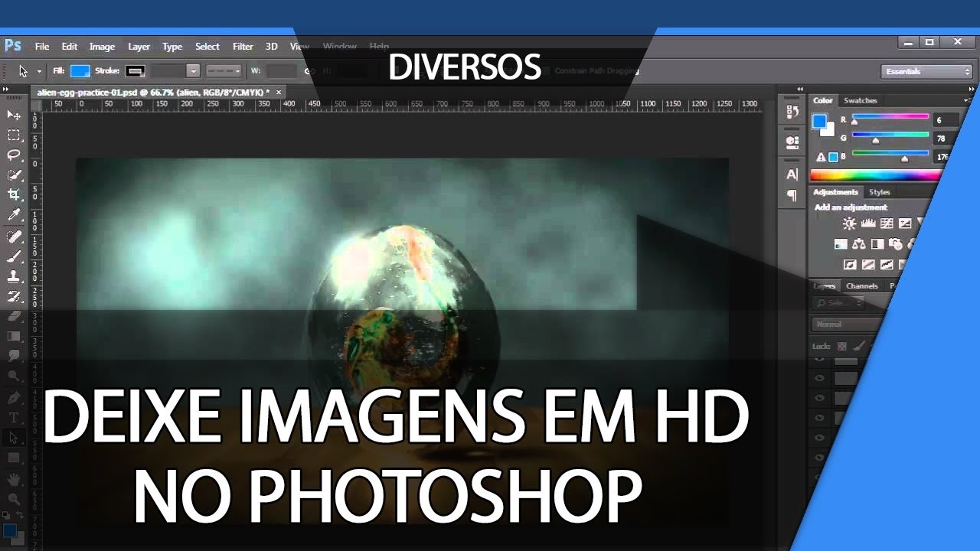The image size is (980, 551).
Task: Open the History panel icon
Action: click(x=792, y=112)
